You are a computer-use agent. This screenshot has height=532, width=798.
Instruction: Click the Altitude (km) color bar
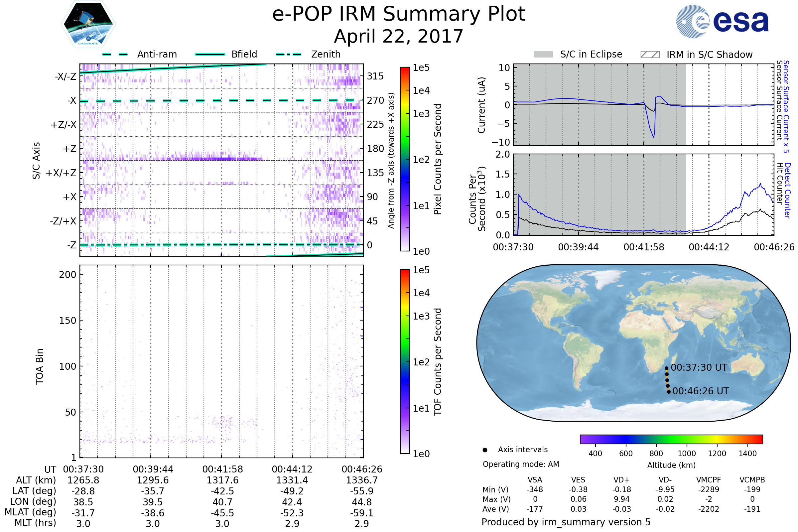click(671, 439)
